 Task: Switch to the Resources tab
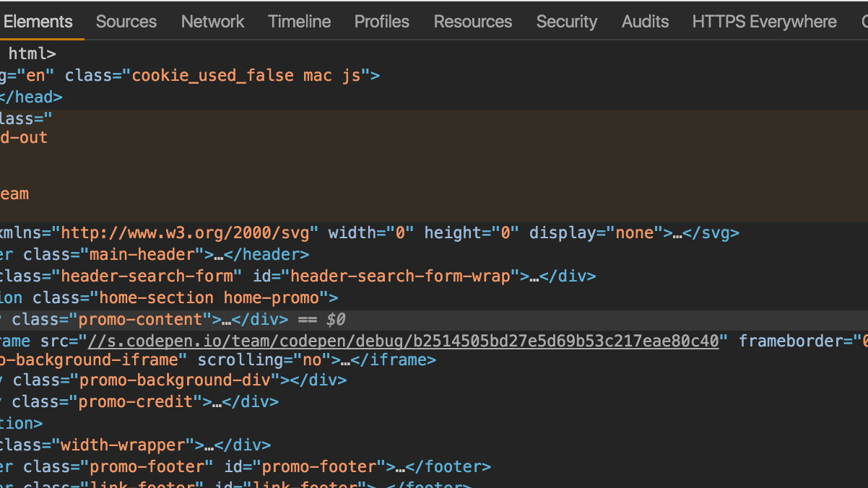(x=473, y=22)
